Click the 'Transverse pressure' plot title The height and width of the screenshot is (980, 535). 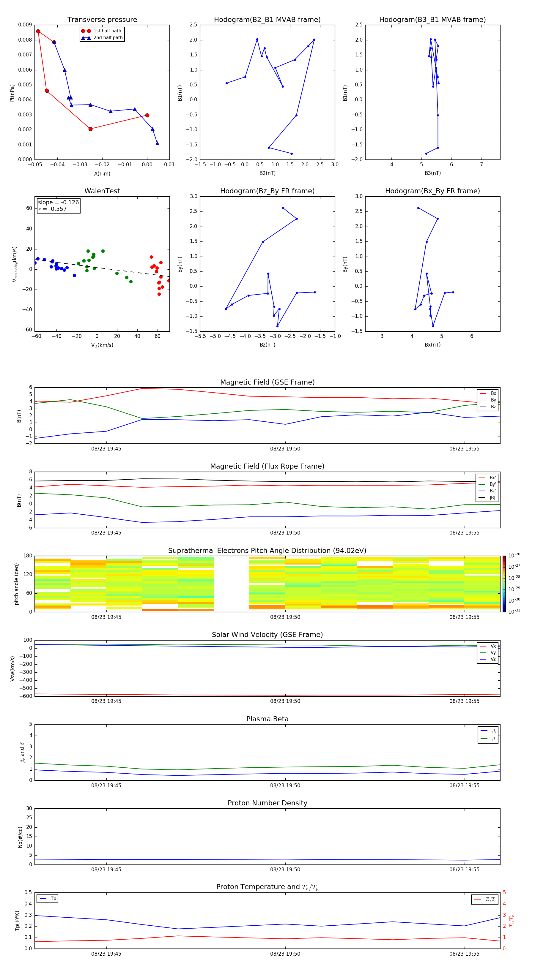(x=102, y=20)
